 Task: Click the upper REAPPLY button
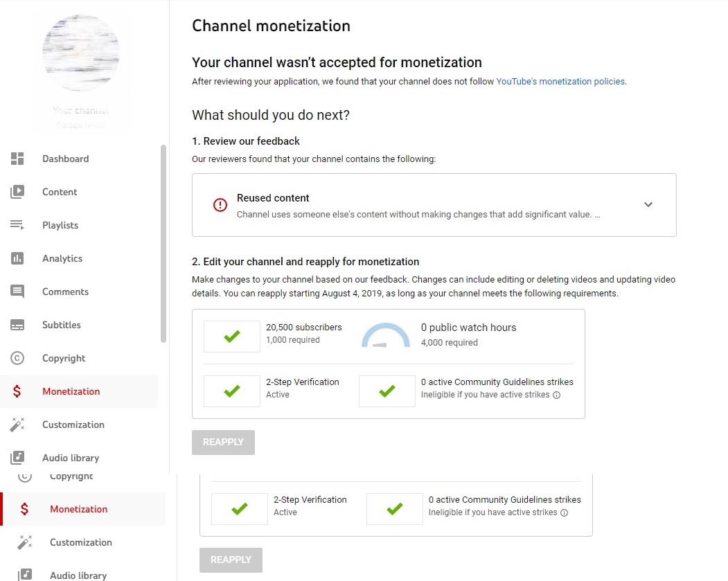pos(223,443)
